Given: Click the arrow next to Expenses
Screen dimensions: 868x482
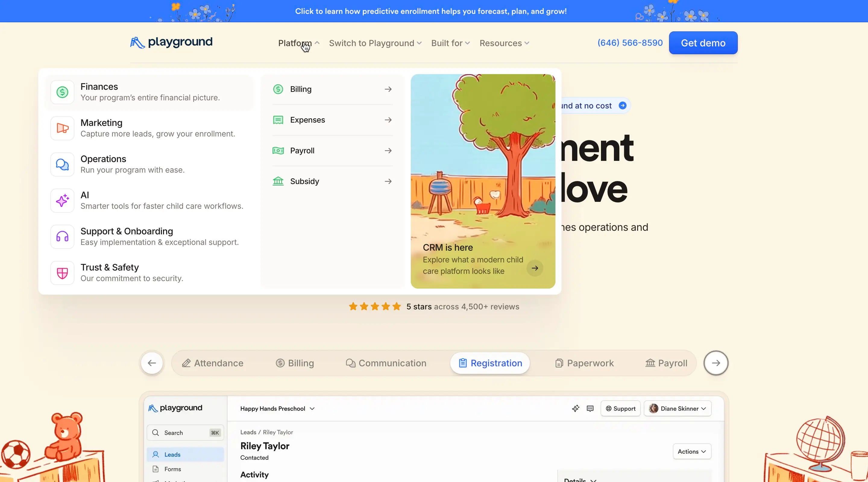Looking at the screenshot, I should [x=388, y=120].
